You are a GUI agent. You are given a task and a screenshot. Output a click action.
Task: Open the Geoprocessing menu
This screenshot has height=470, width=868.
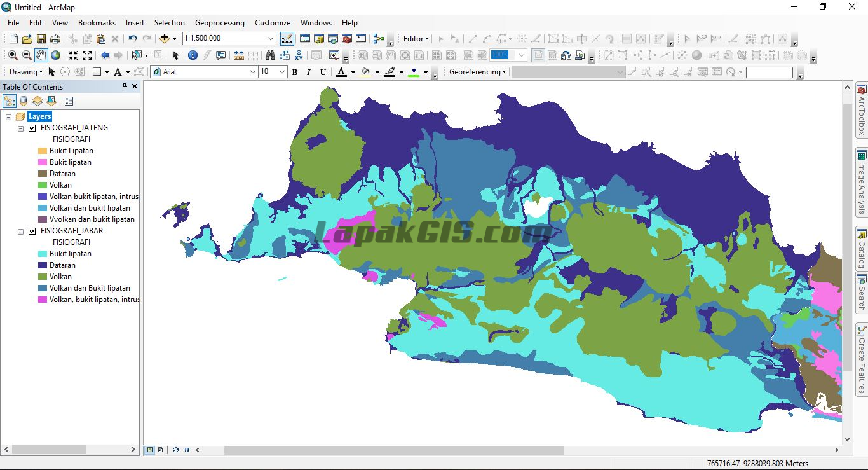(220, 22)
